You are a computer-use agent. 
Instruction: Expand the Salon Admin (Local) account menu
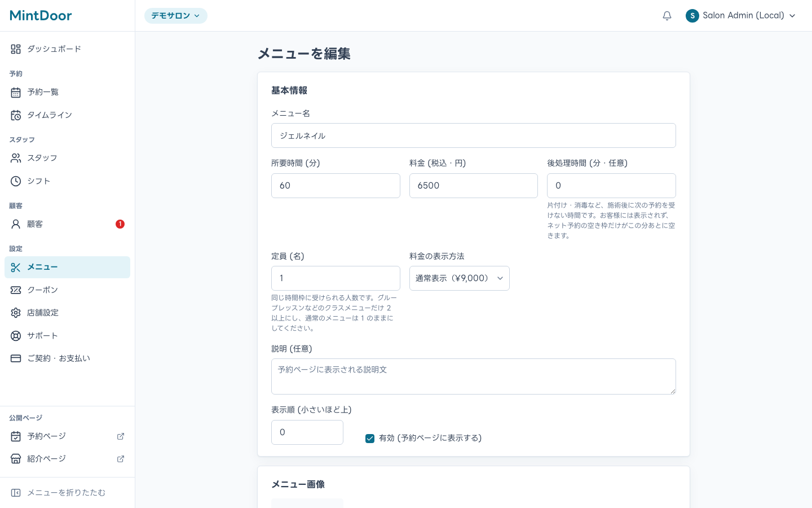741,16
